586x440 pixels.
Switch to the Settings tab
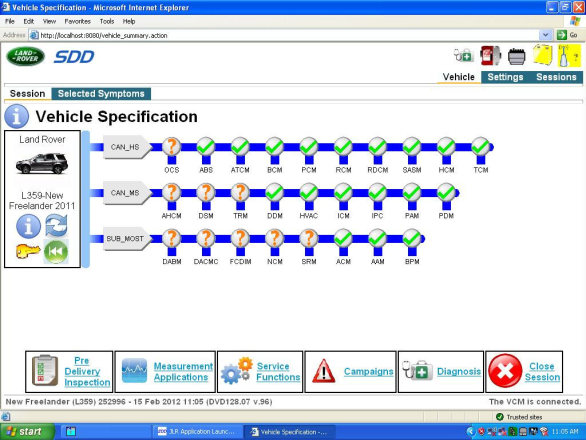(x=505, y=77)
